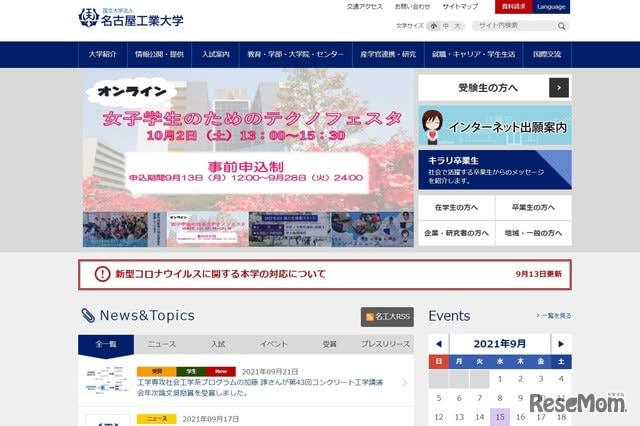The height and width of the screenshot is (426, 640).
Task: Select the first slider thumbnail
Action: pos(124,229)
